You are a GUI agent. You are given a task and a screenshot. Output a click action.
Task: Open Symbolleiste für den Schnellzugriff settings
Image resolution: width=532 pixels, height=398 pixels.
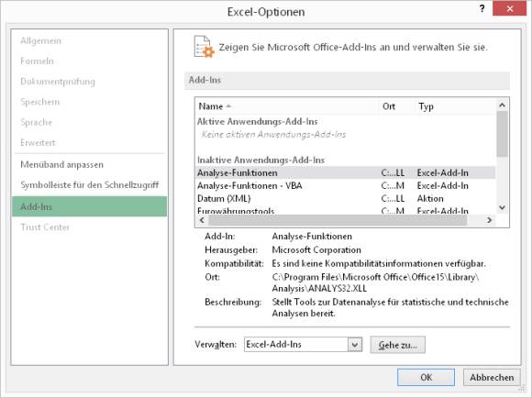(90, 185)
